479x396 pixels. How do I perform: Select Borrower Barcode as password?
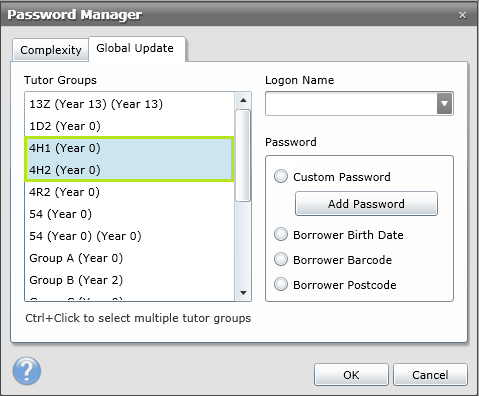281,259
